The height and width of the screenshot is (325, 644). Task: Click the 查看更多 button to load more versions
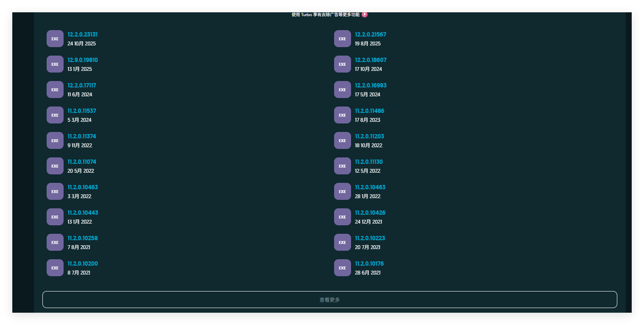click(x=329, y=300)
